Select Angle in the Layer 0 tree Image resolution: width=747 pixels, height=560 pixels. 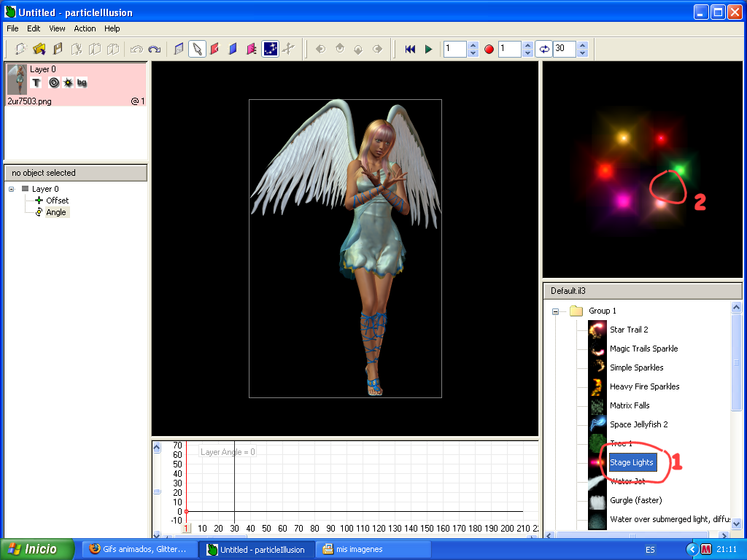coord(56,212)
